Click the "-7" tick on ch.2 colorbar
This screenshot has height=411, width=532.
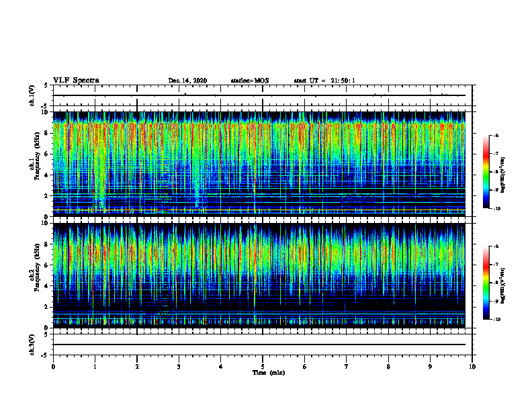(x=496, y=265)
